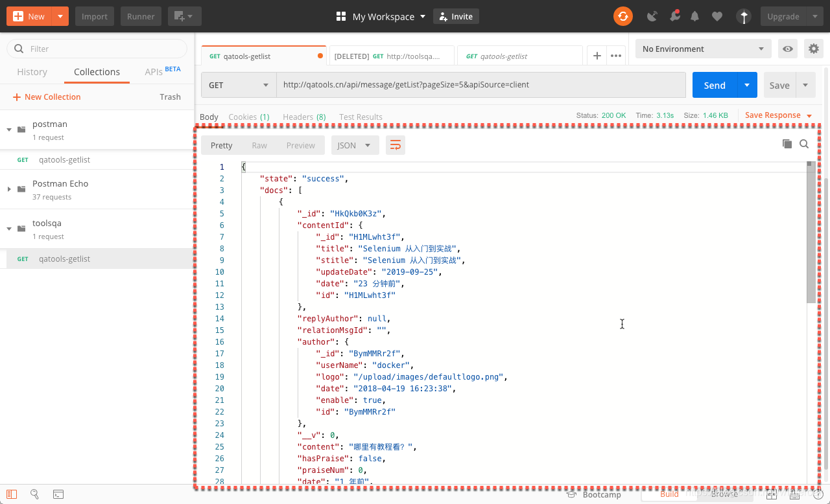Open the Runner
The image size is (830, 504).
[141, 16]
